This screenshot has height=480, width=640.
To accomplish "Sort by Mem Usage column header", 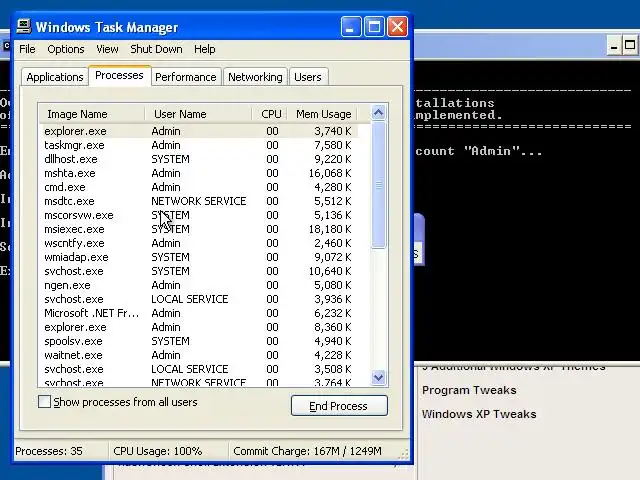I will pyautogui.click(x=322, y=114).
